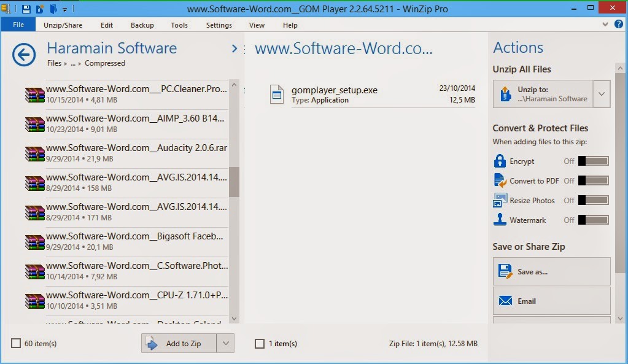The image size is (628, 364).
Task: Open the View tab
Action: click(257, 25)
